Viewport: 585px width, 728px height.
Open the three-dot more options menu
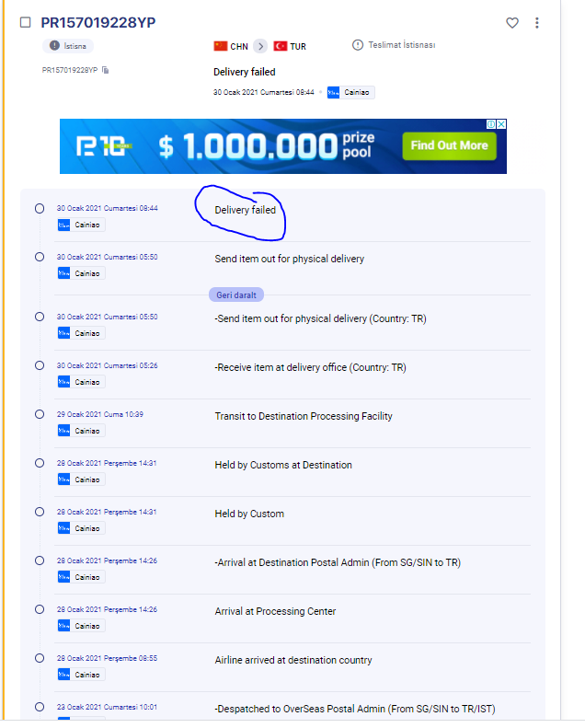[537, 23]
